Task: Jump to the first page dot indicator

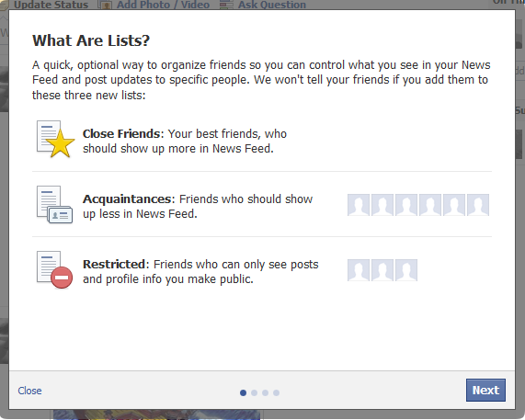Action: 243,392
